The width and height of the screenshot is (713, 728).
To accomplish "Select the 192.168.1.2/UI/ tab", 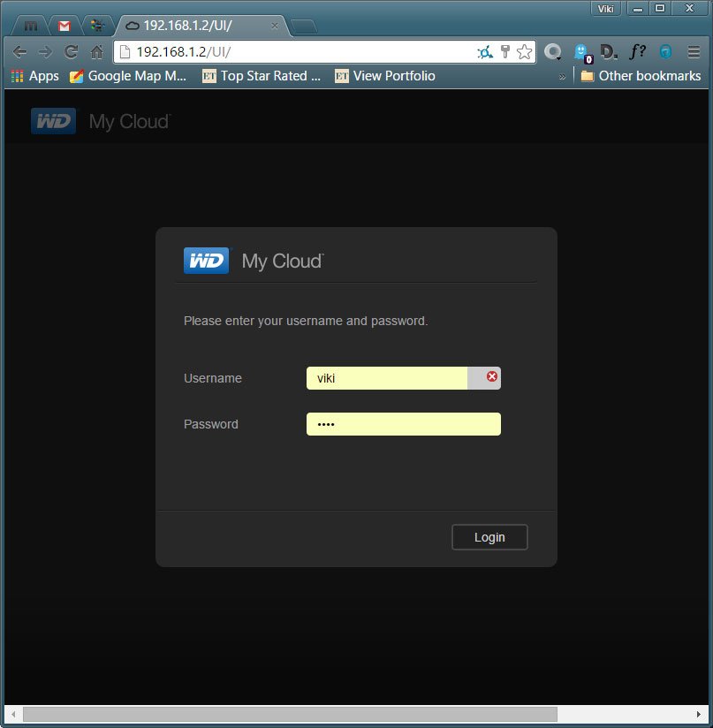I will [x=201, y=26].
